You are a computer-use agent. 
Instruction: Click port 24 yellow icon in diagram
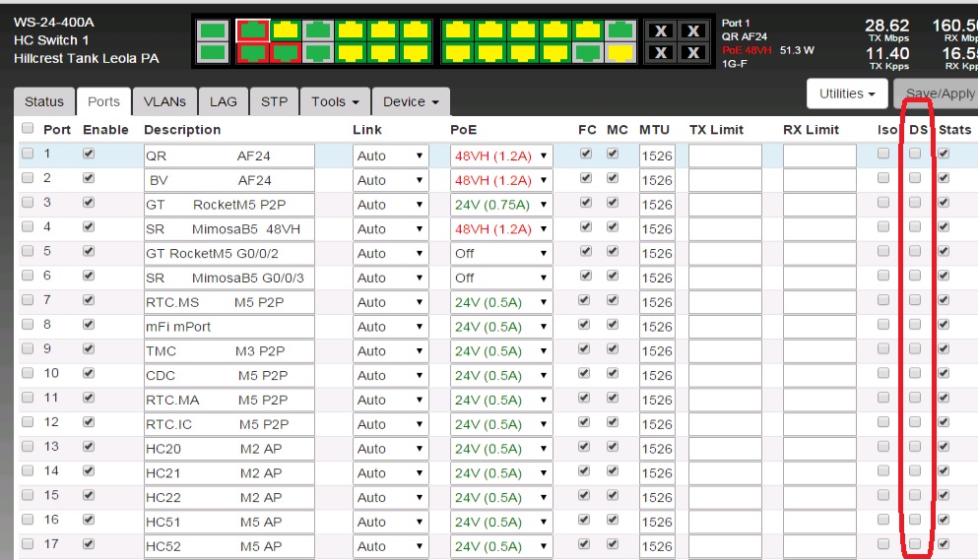[x=619, y=52]
